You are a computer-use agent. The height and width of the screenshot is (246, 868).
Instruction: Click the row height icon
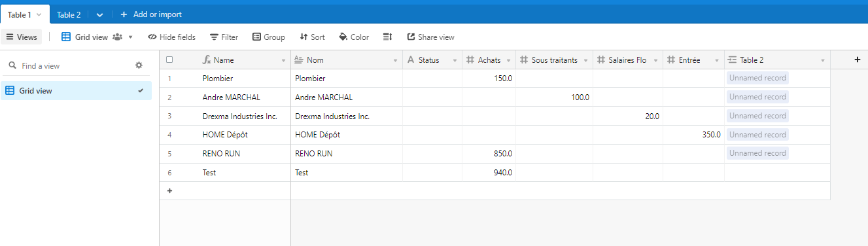[x=387, y=37]
